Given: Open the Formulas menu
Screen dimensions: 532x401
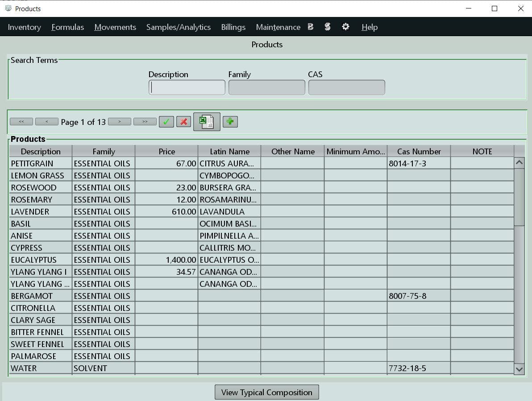Looking at the screenshot, I should click(x=67, y=27).
